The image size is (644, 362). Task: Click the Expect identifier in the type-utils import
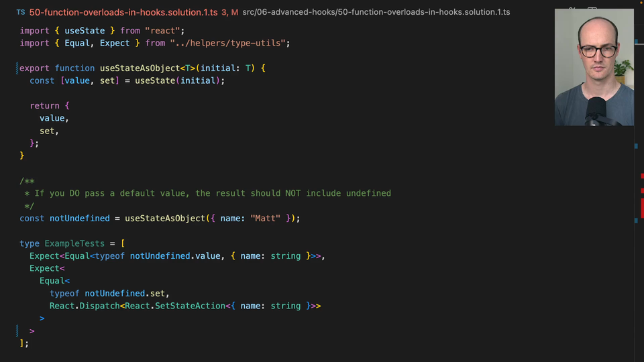coord(115,43)
